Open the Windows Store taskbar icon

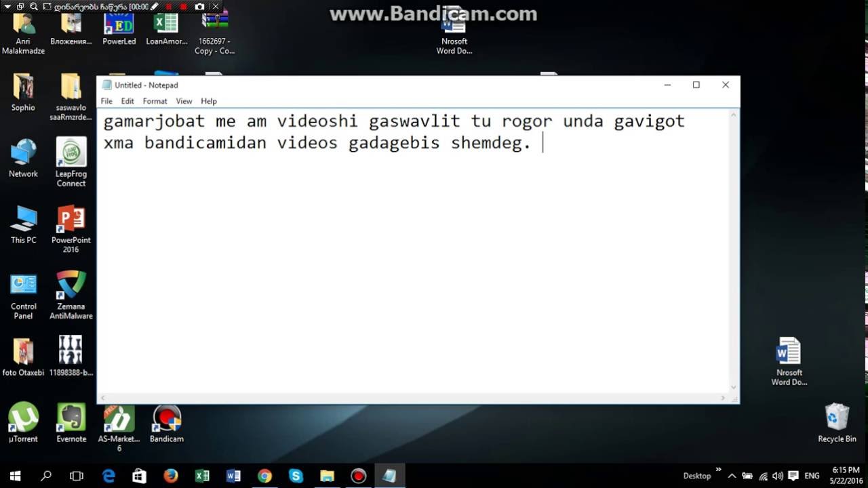click(x=139, y=476)
